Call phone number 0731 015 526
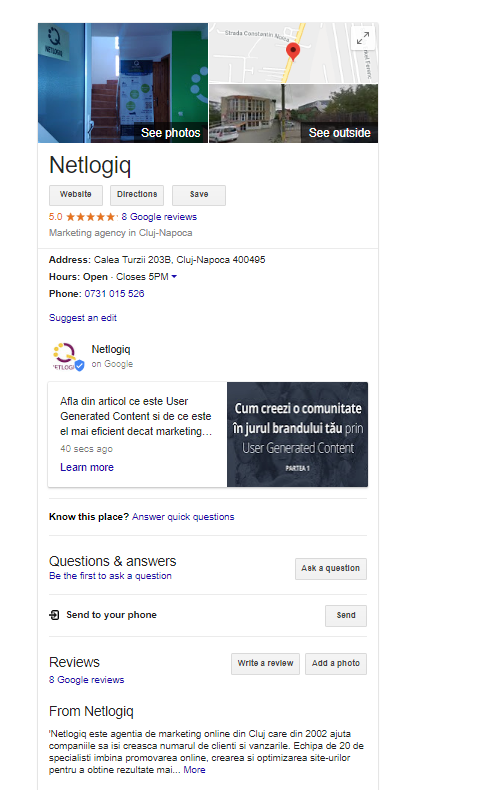 pos(114,294)
